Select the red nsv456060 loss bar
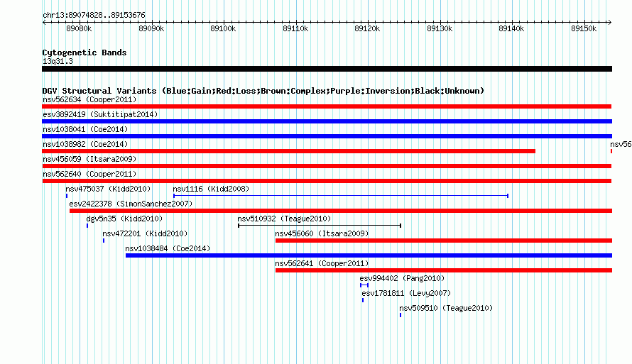This screenshot has height=364, width=632. (444, 241)
